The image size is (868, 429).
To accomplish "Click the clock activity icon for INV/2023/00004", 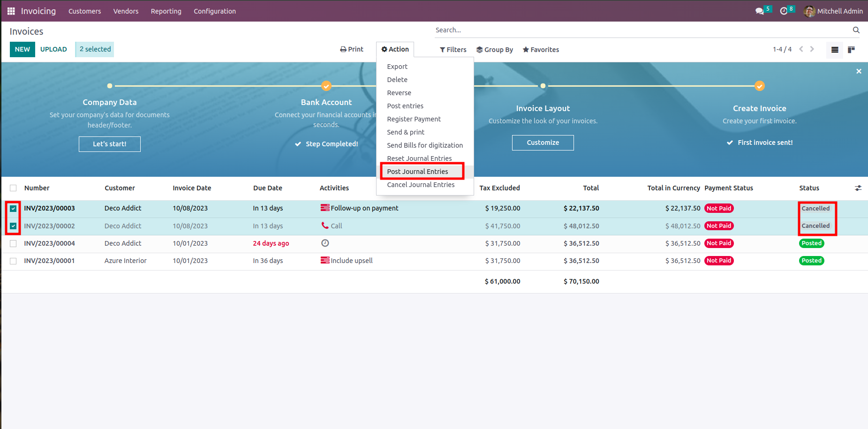I will pyautogui.click(x=325, y=243).
